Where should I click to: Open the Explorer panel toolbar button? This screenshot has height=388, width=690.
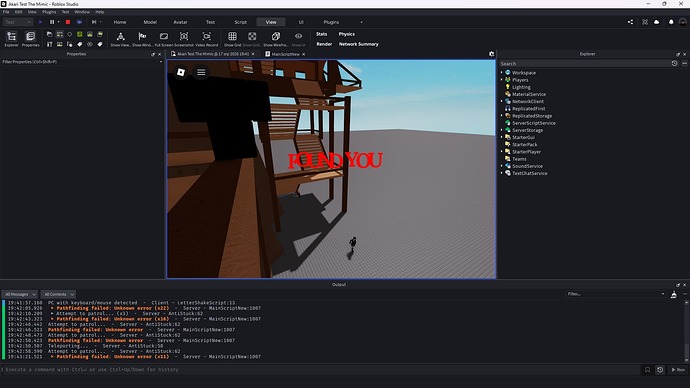click(11, 38)
